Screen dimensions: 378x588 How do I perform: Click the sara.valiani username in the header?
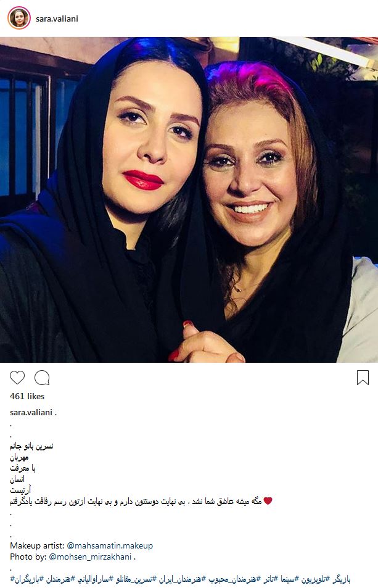click(x=57, y=19)
